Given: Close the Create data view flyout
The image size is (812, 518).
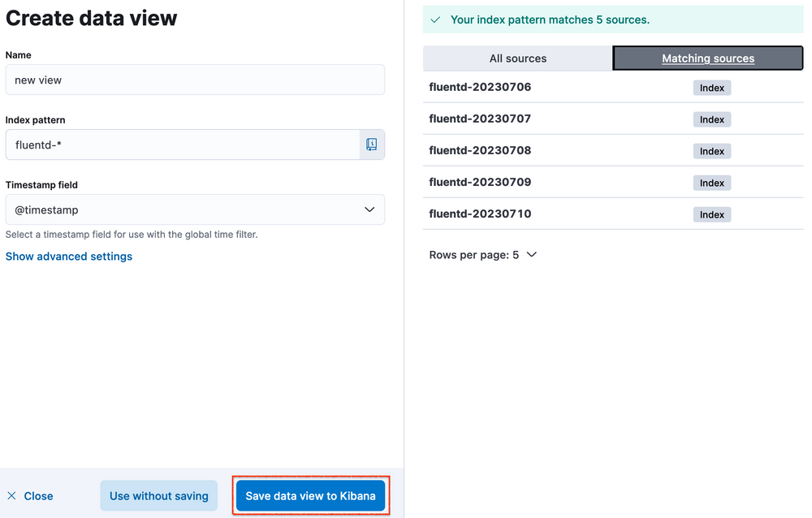Looking at the screenshot, I should pos(31,495).
